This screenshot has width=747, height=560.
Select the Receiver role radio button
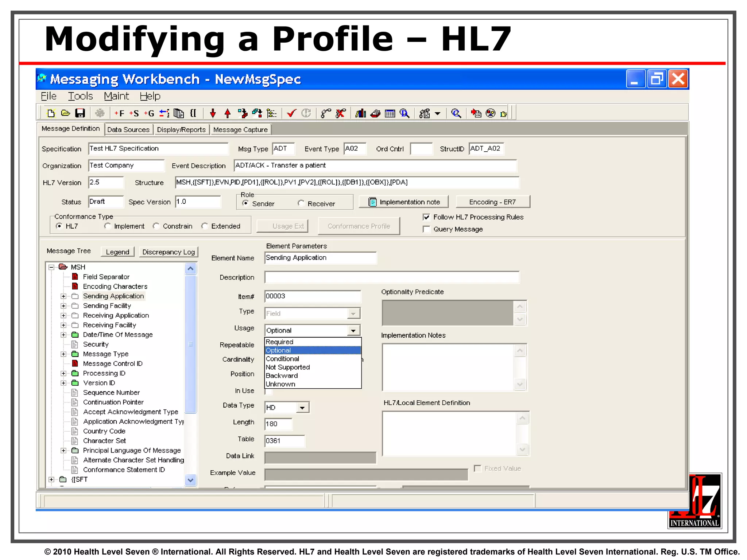click(x=301, y=203)
